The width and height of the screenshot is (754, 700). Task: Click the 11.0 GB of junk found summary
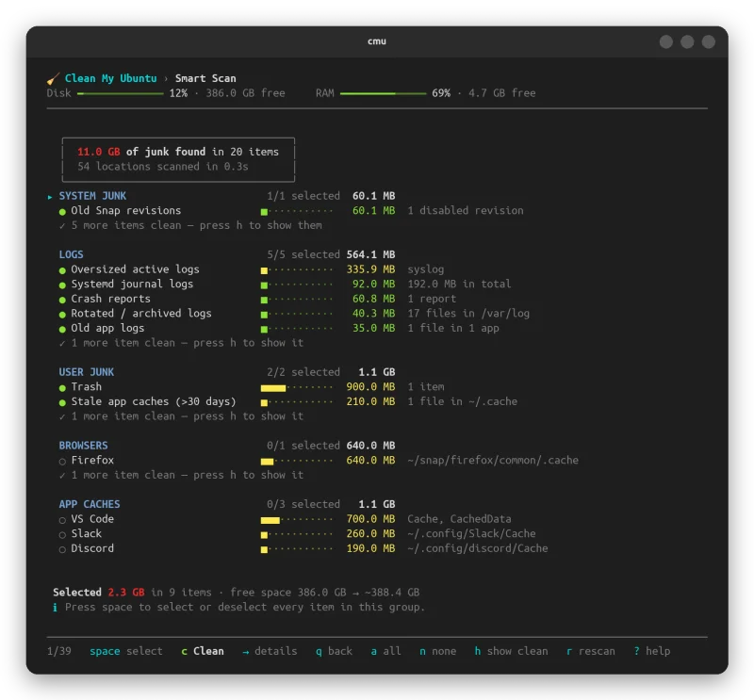pyautogui.click(x=178, y=152)
